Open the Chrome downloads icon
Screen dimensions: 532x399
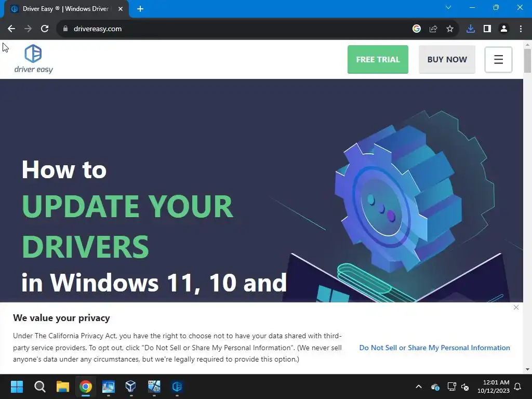[x=471, y=29]
